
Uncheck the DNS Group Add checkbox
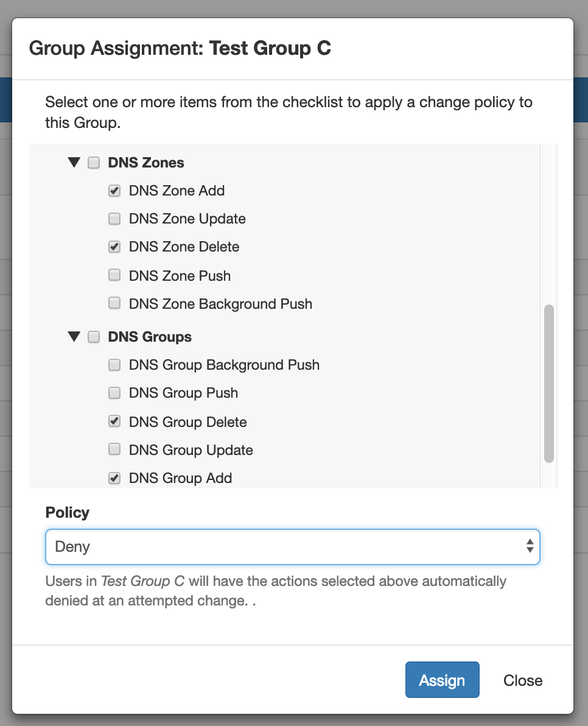point(114,478)
